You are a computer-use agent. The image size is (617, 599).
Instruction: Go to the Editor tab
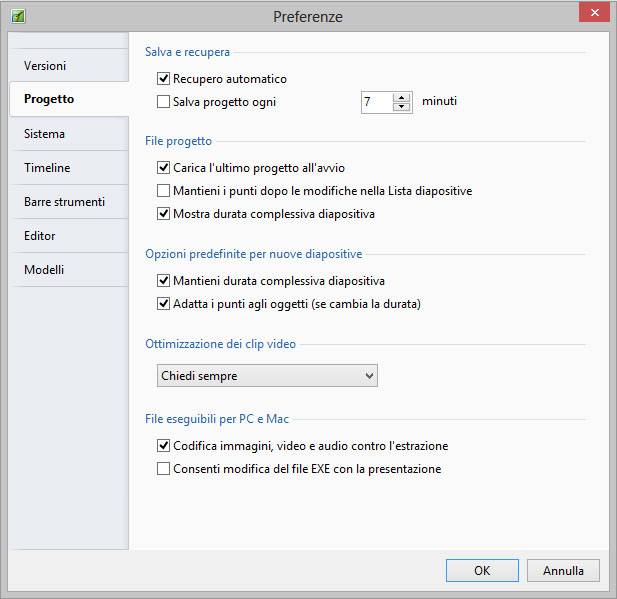[x=40, y=236]
